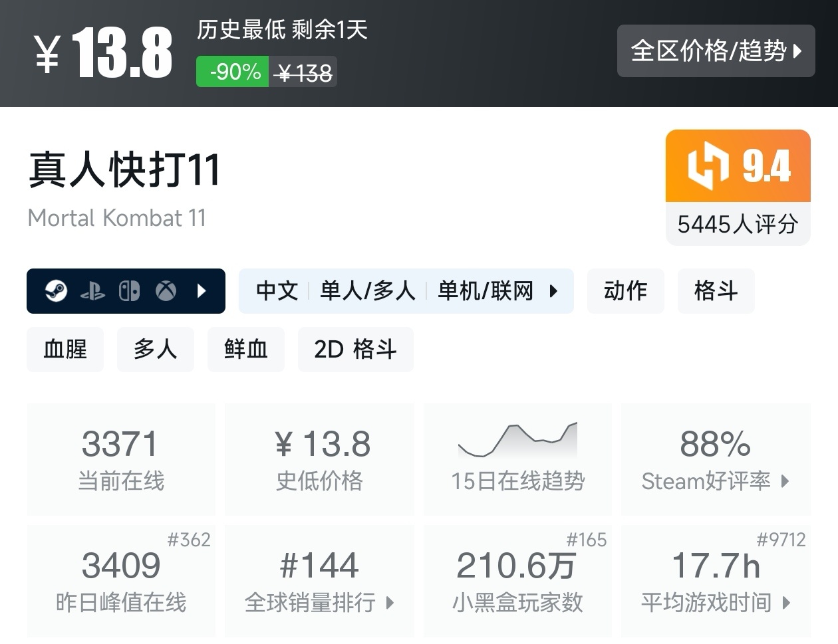Click the PlayStation platform icon
This screenshot has width=838, height=644.
click(x=92, y=290)
